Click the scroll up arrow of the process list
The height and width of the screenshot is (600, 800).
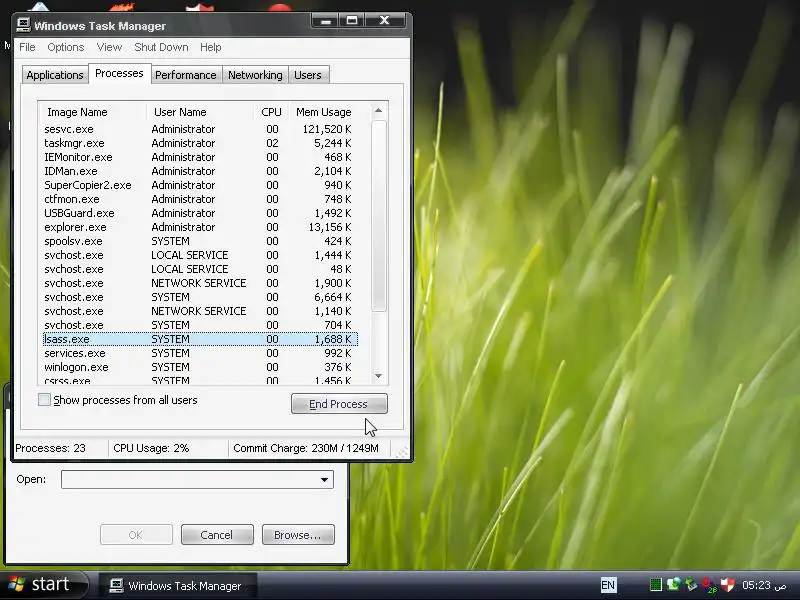pos(378,111)
